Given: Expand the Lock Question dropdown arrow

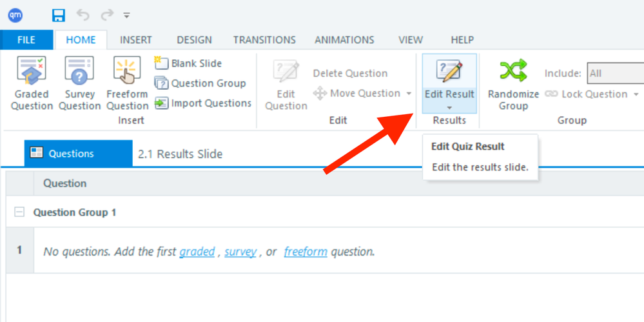Looking at the screenshot, I should coord(636,94).
